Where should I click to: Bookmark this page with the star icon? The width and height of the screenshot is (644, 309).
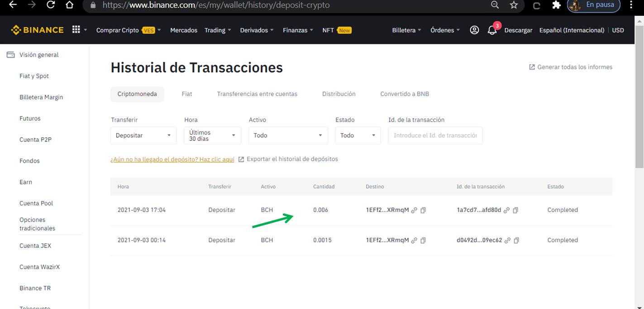coord(514,5)
